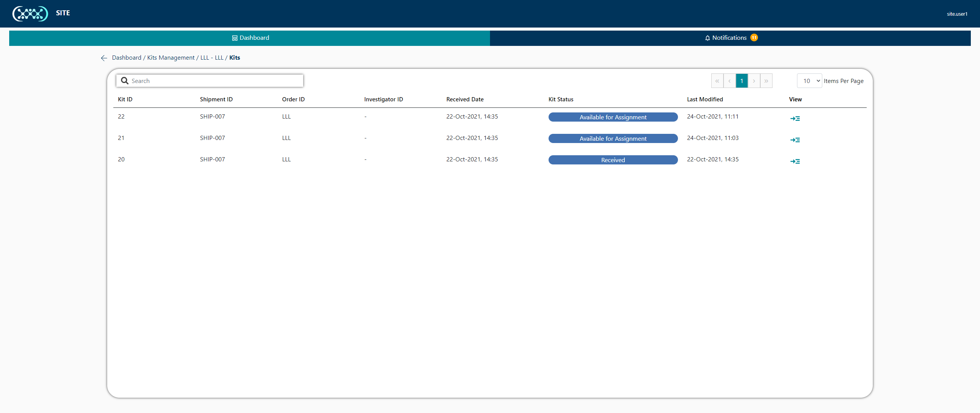Go to next page chevron
Screen dimensions: 980x413
pos(754,81)
